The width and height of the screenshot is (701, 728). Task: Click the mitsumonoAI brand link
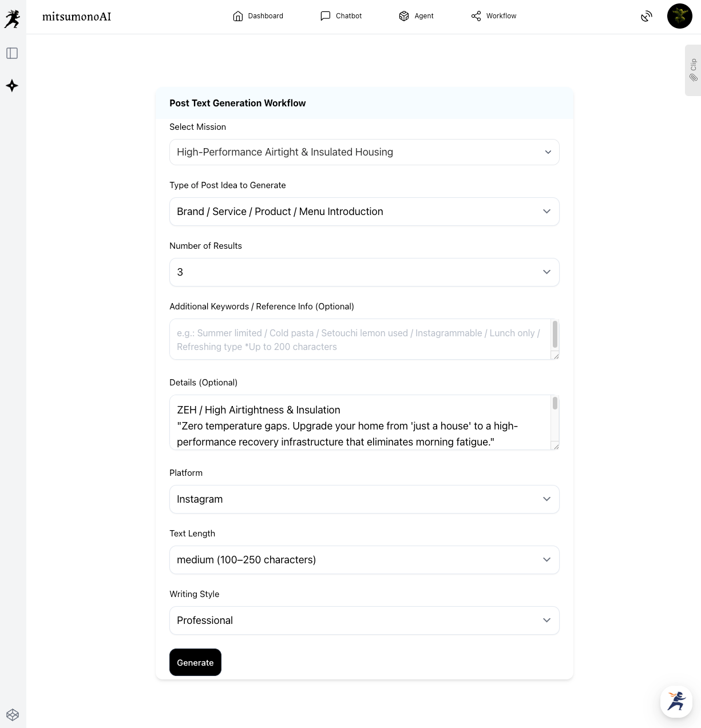pos(77,17)
